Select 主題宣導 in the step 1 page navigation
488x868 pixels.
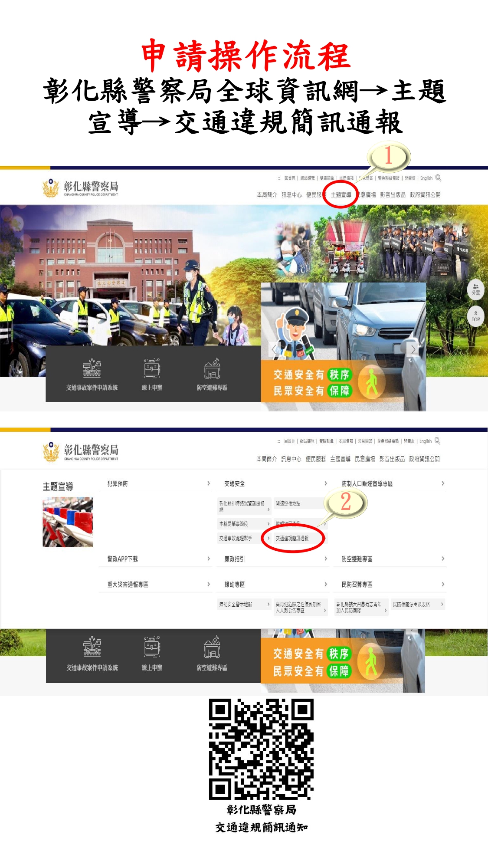341,195
